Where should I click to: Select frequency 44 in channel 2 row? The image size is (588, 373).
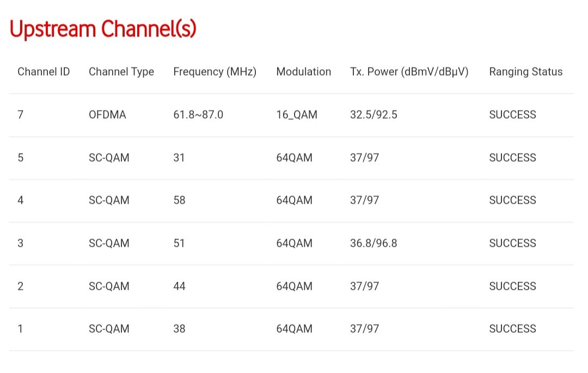point(179,286)
